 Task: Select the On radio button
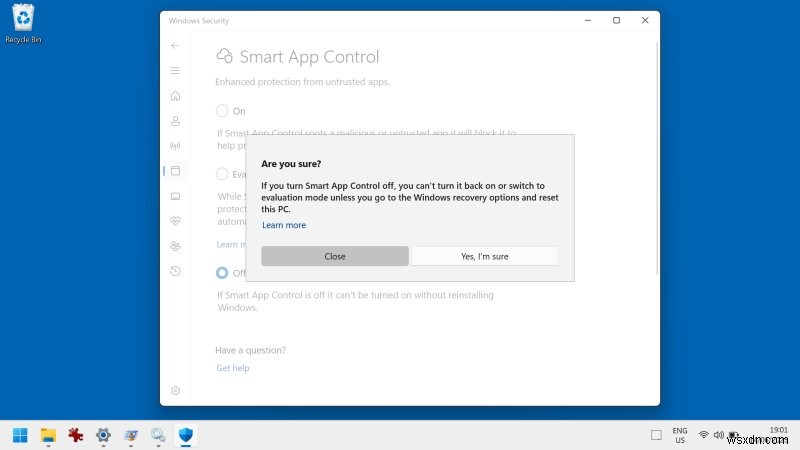click(x=222, y=111)
